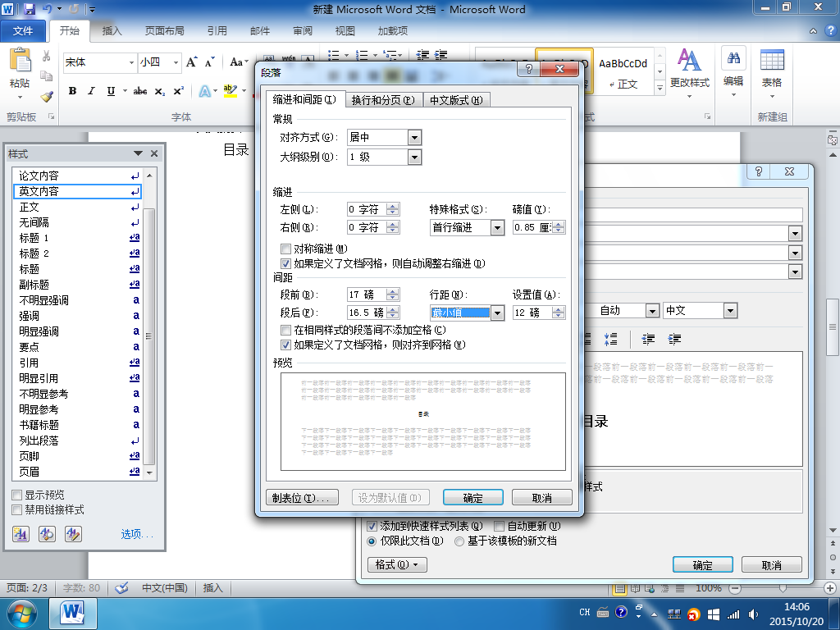This screenshot has height=630, width=840.
Task: Open the 特殊格式 dropdown showing 首行缩进
Action: pos(497,228)
